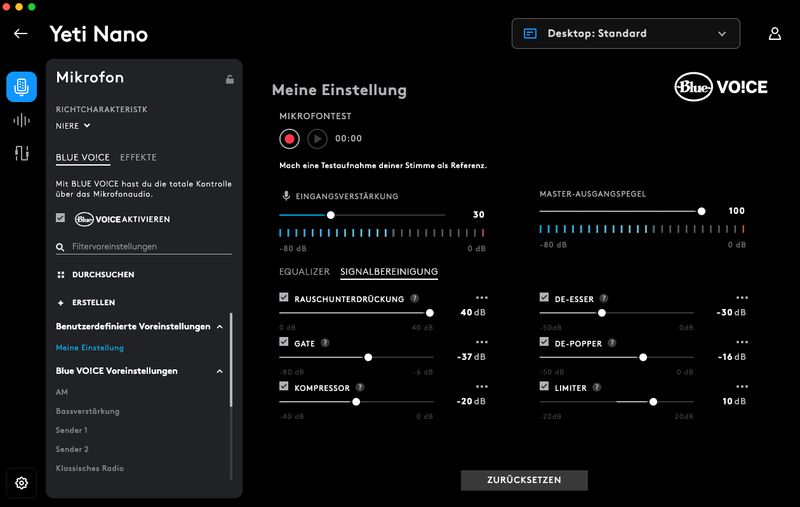Viewport: 800px width, 507px height.
Task: Select the Klassisches Radio preset
Action: [90, 468]
